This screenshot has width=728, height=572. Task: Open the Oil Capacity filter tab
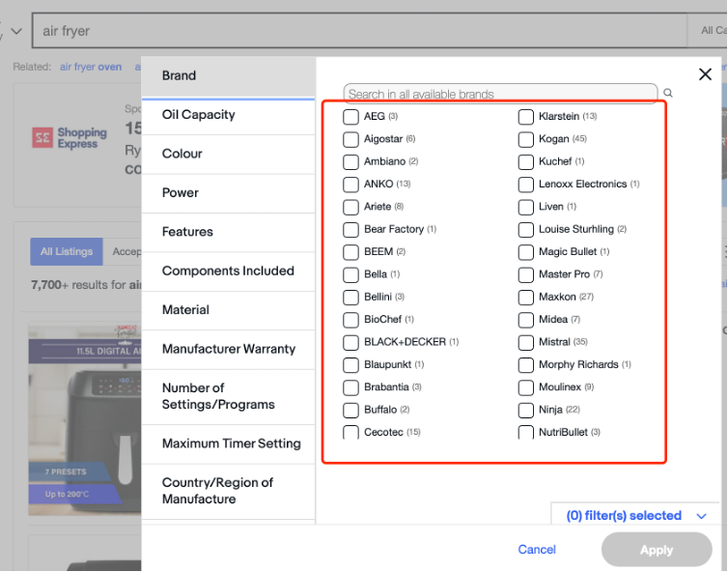coord(229,115)
